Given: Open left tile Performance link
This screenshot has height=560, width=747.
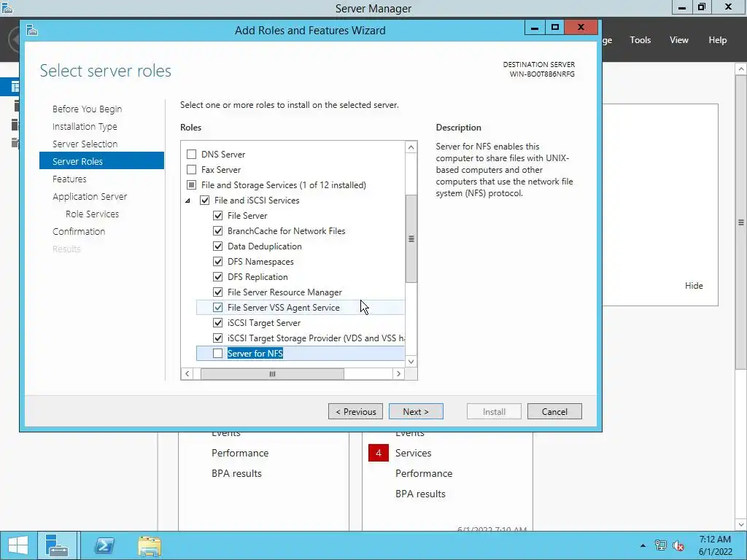Looking at the screenshot, I should [240, 453].
